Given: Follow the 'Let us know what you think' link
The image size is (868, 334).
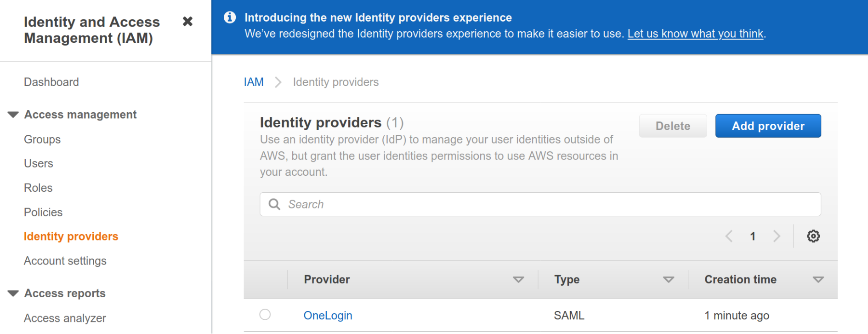Looking at the screenshot, I should (695, 34).
